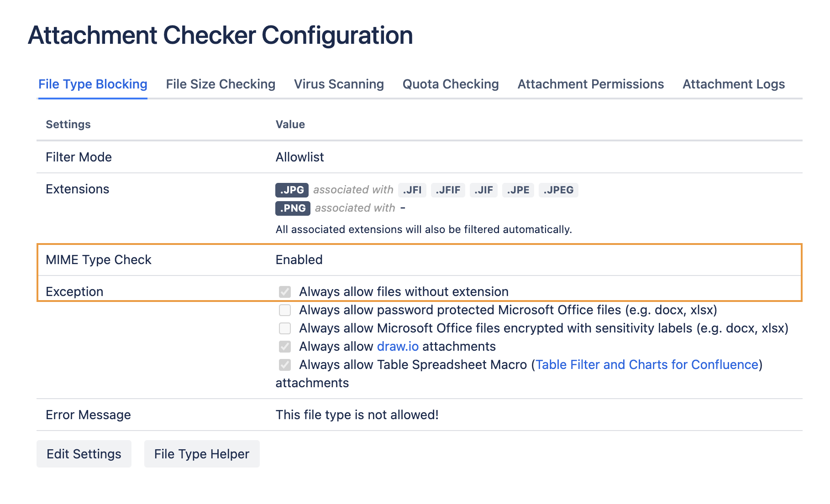Select the .JFI associated extension badge
Viewport: 830px width, 504px height.
coord(412,190)
